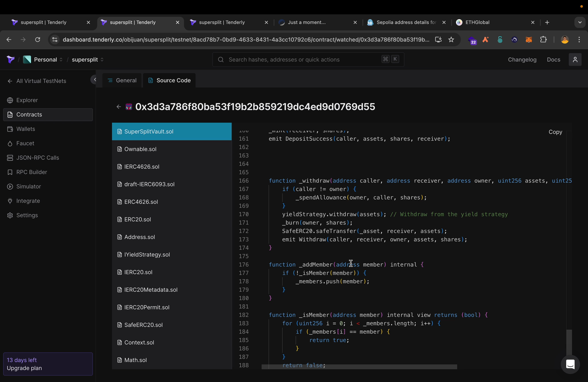
Task: Click the code horizontal scrollbar
Action: tap(359, 367)
